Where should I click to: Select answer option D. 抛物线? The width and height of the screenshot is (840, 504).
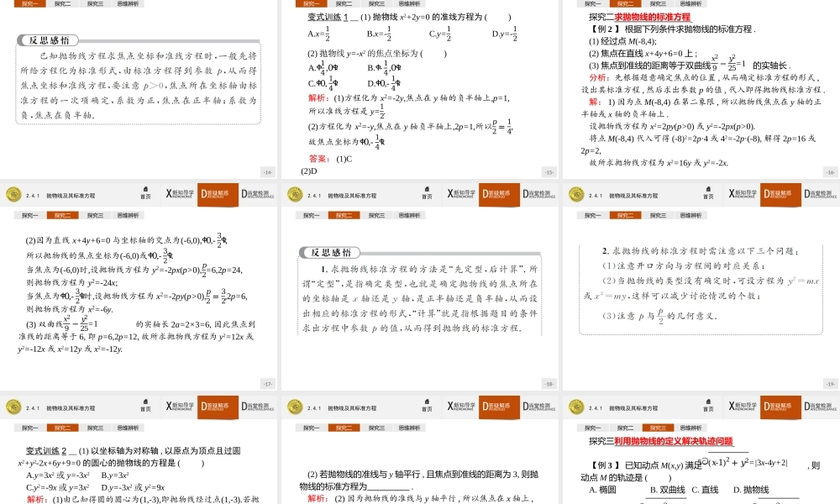tap(751, 490)
